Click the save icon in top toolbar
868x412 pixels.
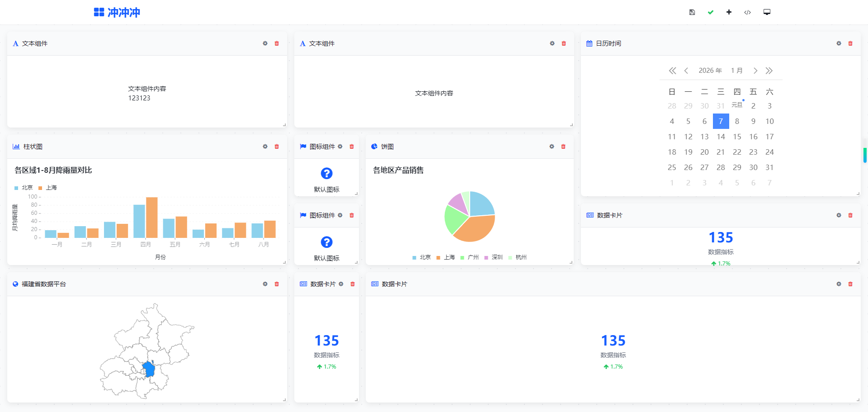pyautogui.click(x=692, y=12)
